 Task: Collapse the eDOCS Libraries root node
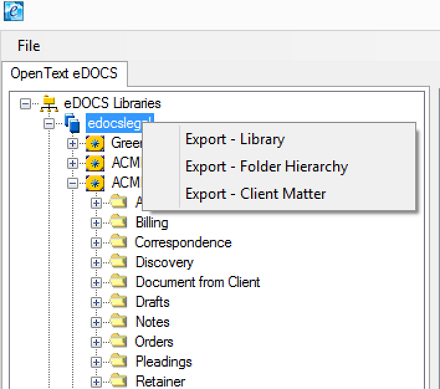point(25,103)
